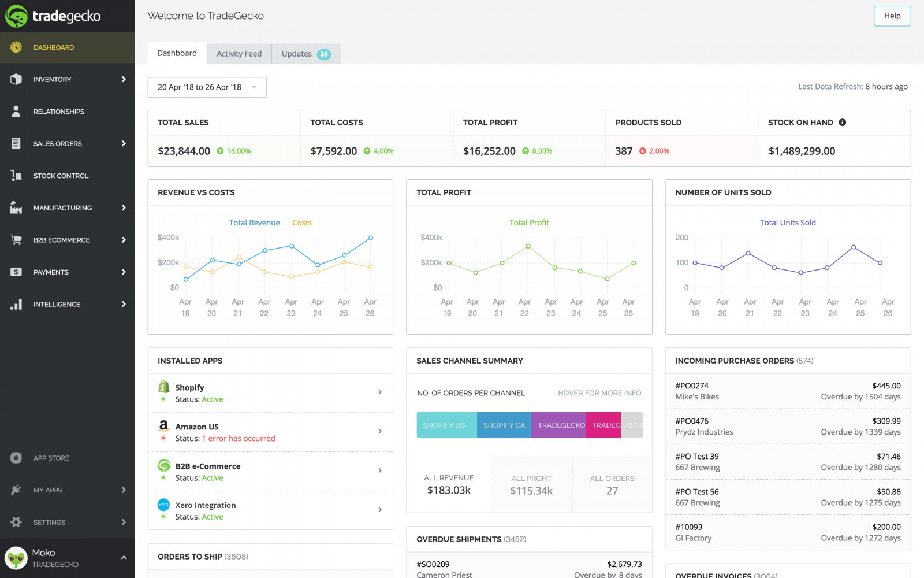Image resolution: width=924 pixels, height=578 pixels.
Task: Open the date range selector dropdown
Action: pos(207,87)
